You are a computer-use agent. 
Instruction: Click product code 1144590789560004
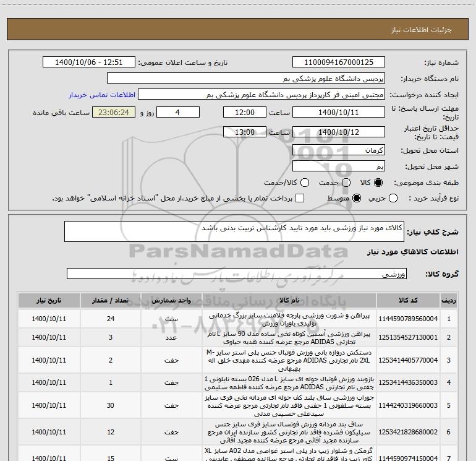click(408, 319)
